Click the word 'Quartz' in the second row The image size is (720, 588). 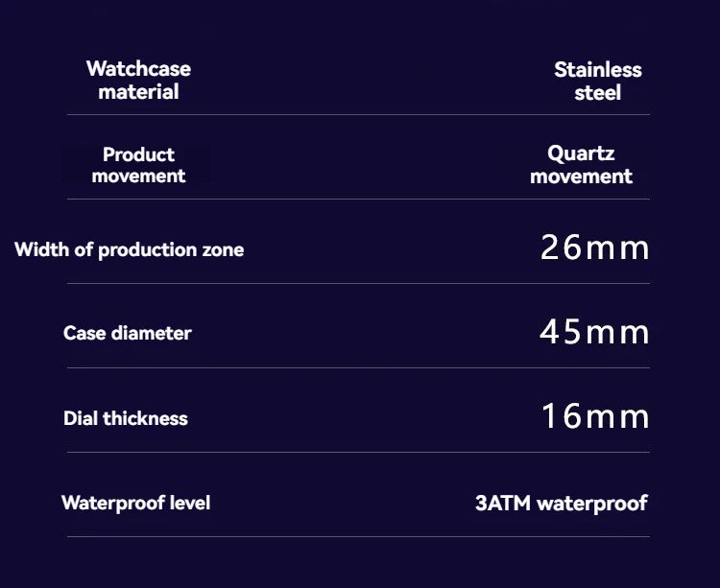[581, 153]
